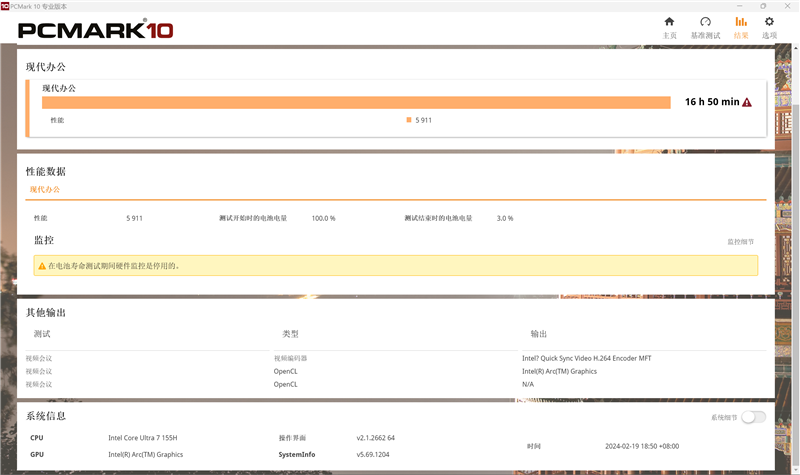The height and width of the screenshot is (475, 800).
Task: Click the vertical scrollbar on the right
Action: click(x=795, y=200)
